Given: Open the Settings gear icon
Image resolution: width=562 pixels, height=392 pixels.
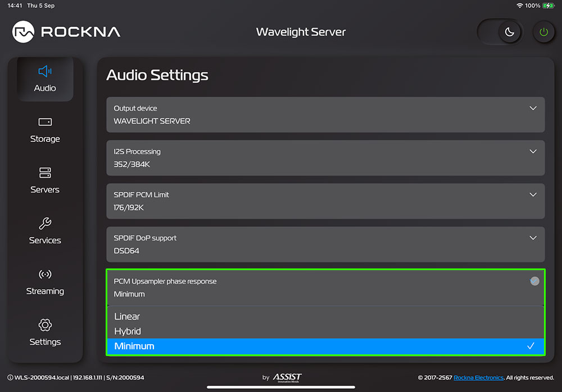Looking at the screenshot, I should [45, 325].
